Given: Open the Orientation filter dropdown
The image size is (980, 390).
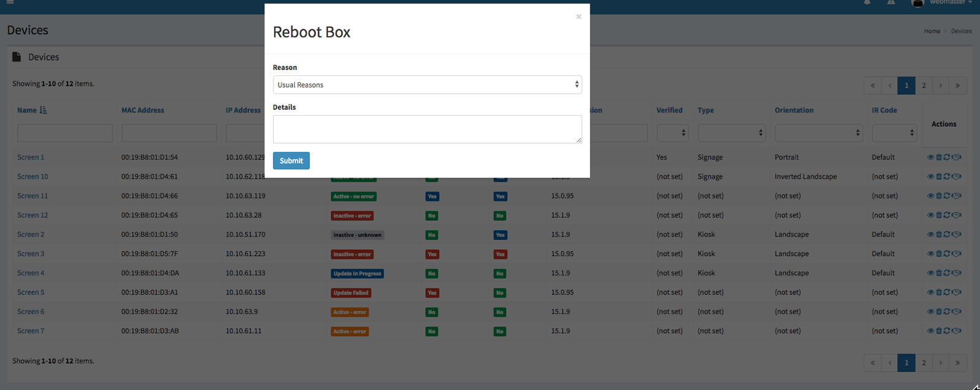Looking at the screenshot, I should pos(818,133).
